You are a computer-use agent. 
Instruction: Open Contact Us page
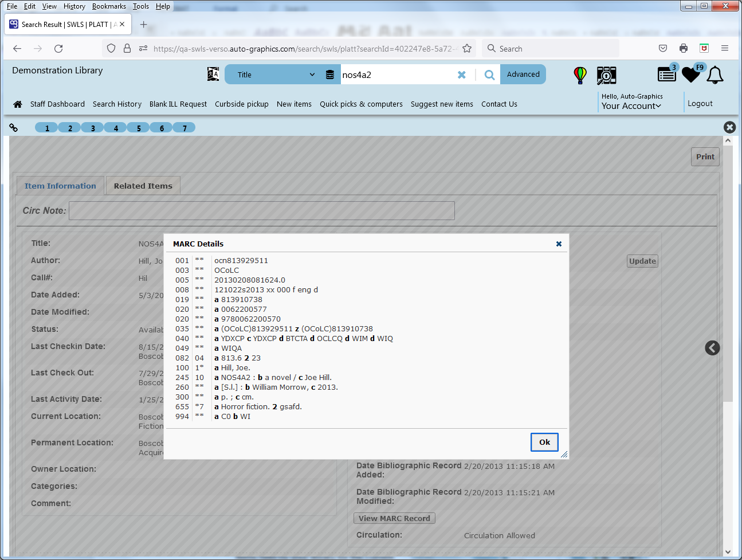[499, 104]
